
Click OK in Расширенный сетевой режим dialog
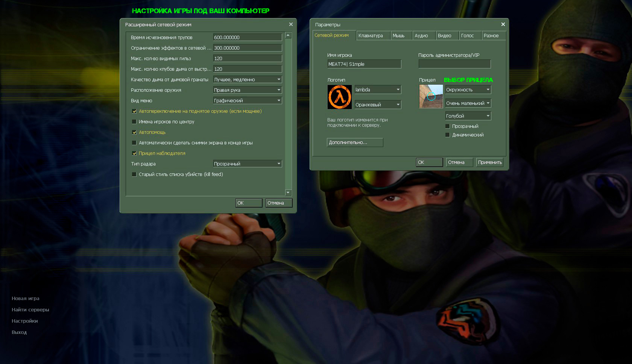249,203
